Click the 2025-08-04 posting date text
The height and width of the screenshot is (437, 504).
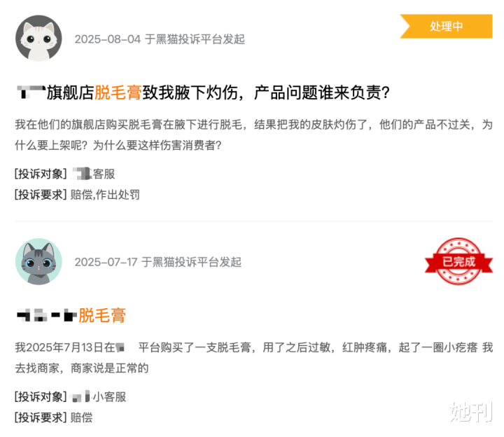pyautogui.click(x=108, y=39)
